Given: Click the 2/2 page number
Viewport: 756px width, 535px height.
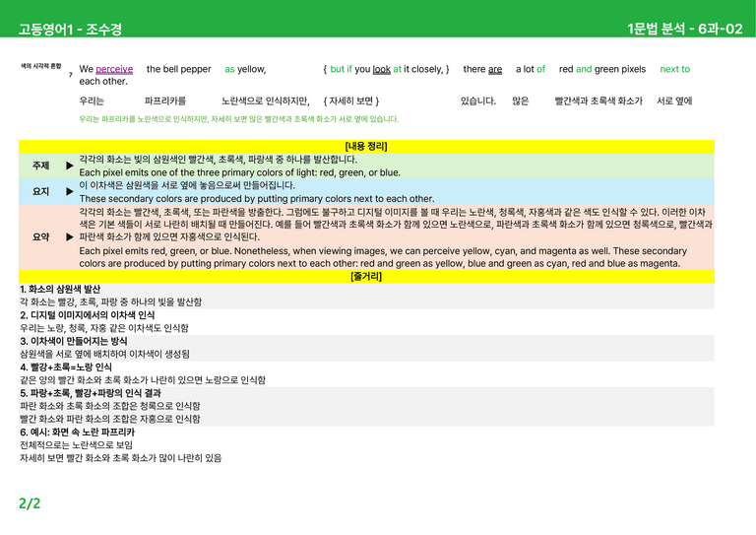Looking at the screenshot, I should [30, 503].
